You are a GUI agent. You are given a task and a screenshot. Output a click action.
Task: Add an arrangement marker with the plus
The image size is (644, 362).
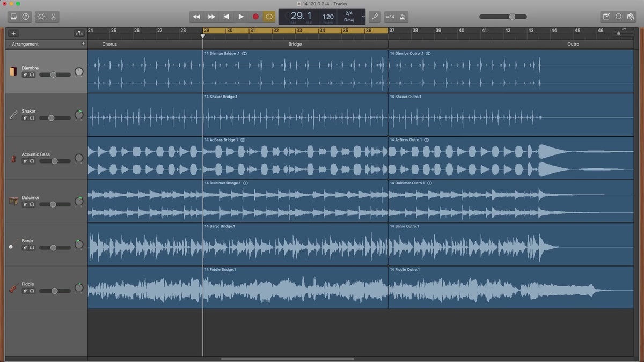(83, 44)
